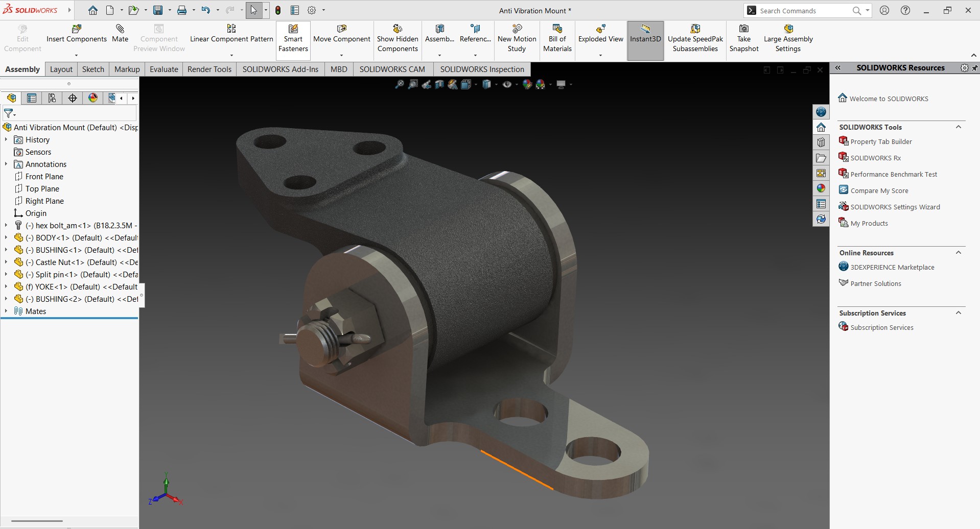Click Welcome to SOLIDWORKS link

(889, 99)
